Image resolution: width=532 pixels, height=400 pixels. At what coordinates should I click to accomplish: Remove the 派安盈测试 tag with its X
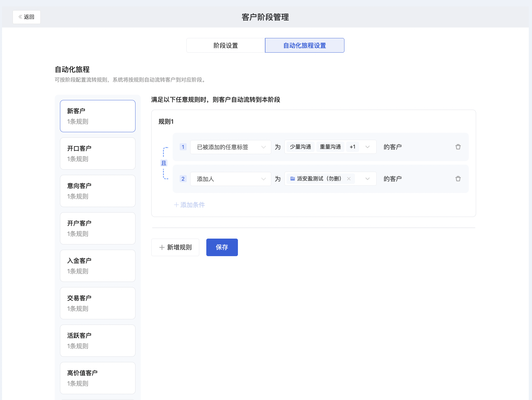(349, 179)
